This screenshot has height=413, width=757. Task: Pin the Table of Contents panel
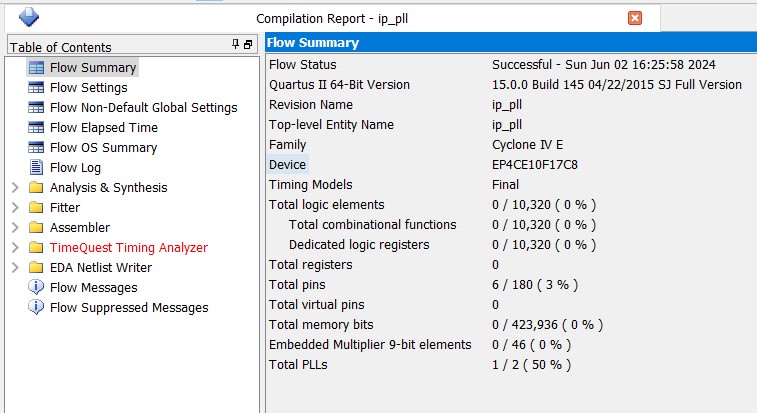click(236, 45)
